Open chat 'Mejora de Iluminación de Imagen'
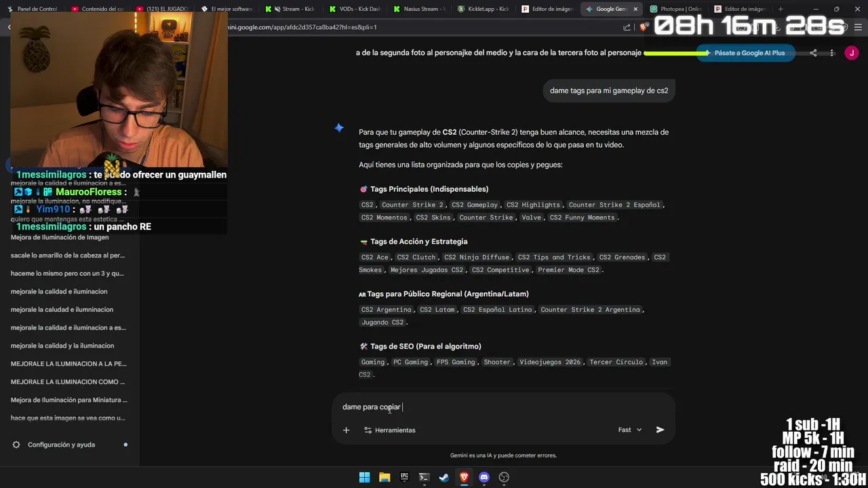868x488 pixels. (60, 237)
